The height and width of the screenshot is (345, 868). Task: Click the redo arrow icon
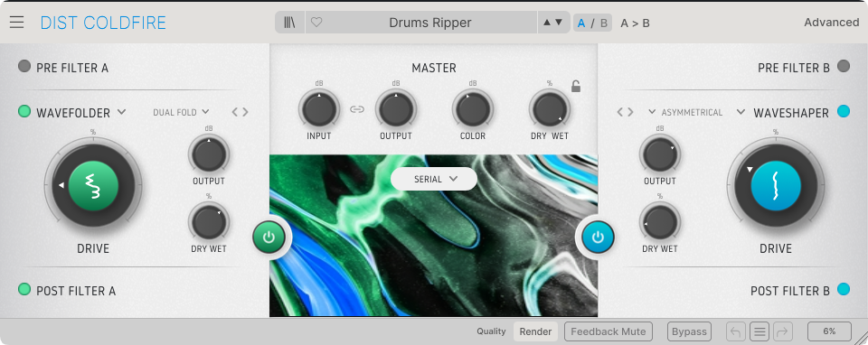(783, 331)
